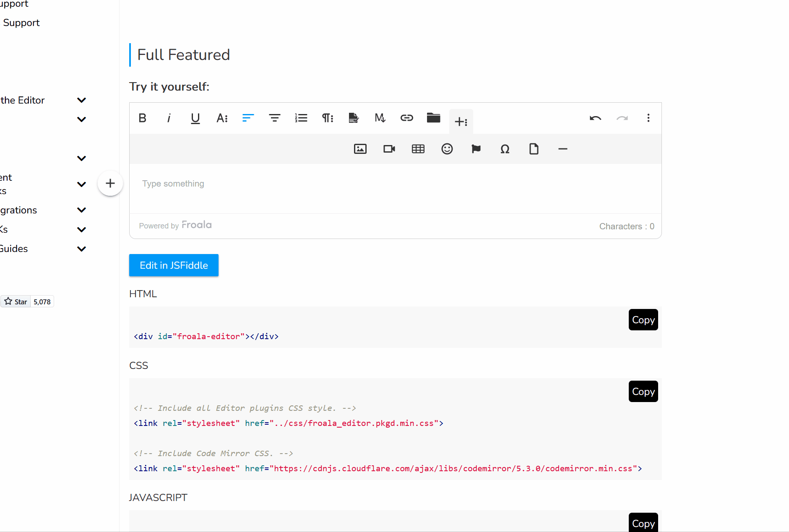
Task: Expand the 'Guides' sidebar section
Action: click(x=82, y=249)
